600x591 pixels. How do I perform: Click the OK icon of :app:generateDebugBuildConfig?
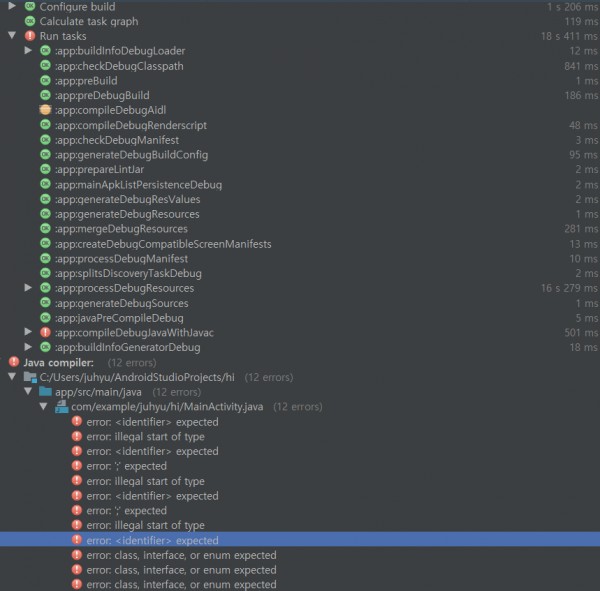pos(46,154)
